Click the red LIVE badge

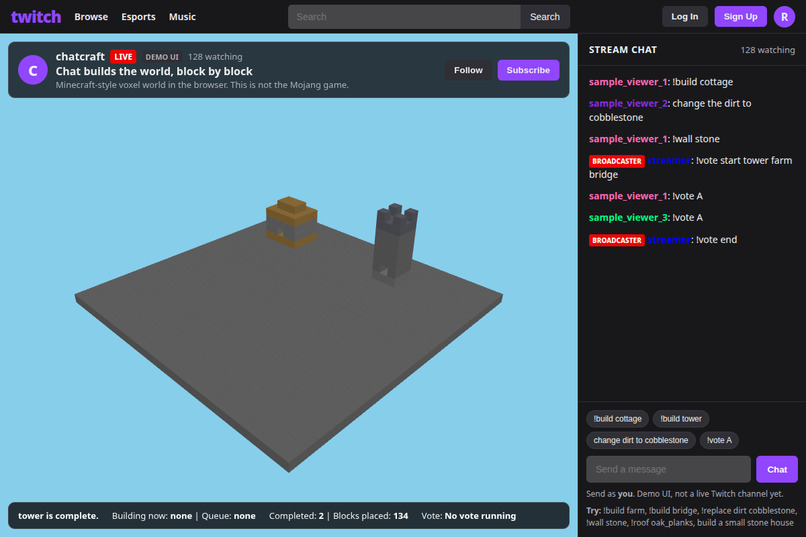click(x=123, y=57)
